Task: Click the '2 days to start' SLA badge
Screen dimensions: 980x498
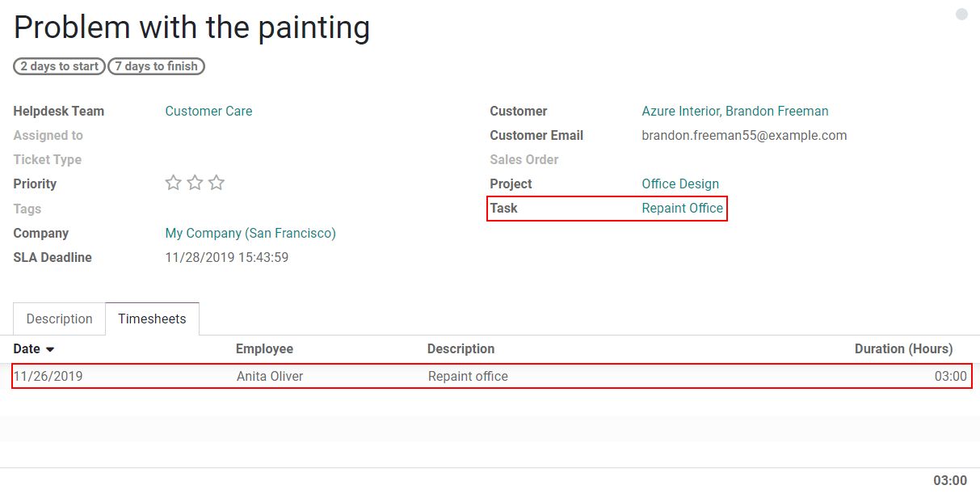Action: point(60,66)
